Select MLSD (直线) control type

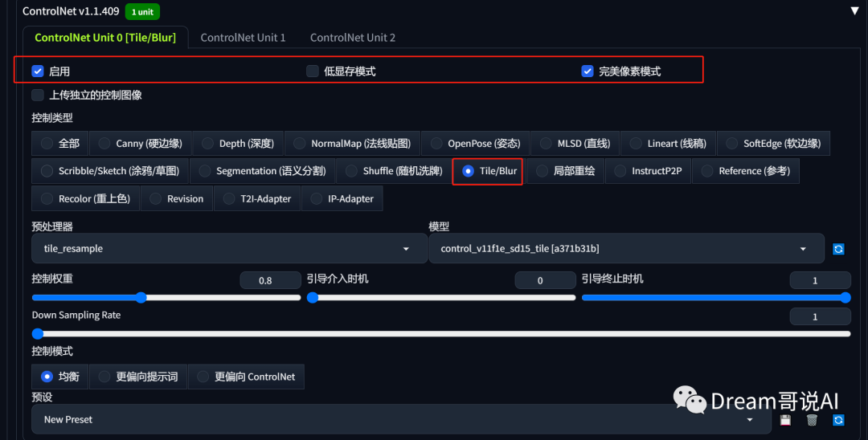pyautogui.click(x=575, y=143)
